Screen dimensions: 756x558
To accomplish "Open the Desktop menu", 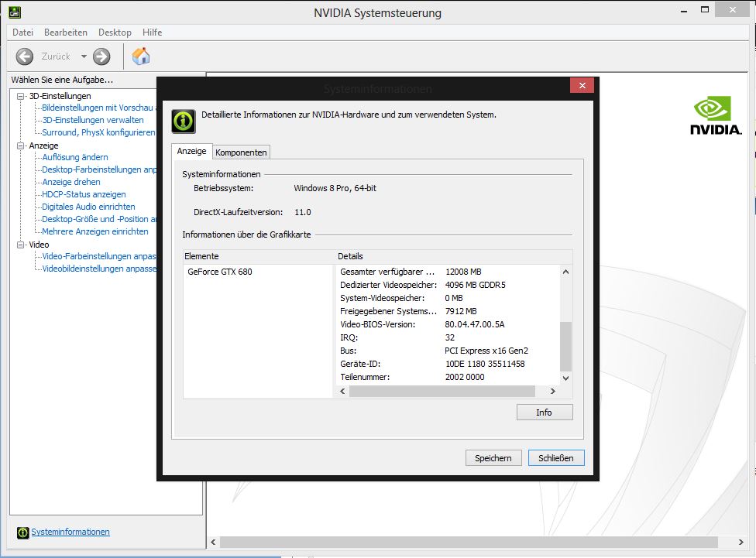I will click(115, 33).
